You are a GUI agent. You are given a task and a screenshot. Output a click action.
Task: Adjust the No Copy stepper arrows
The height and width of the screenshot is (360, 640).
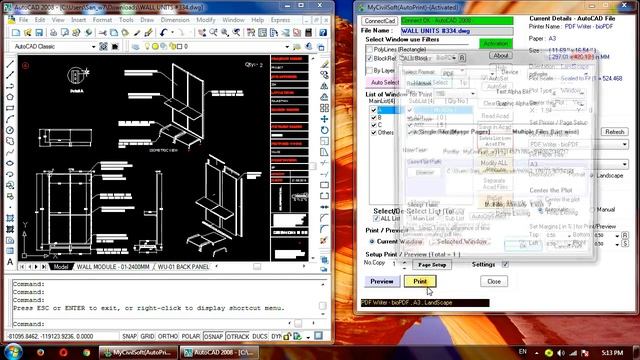coord(404,264)
